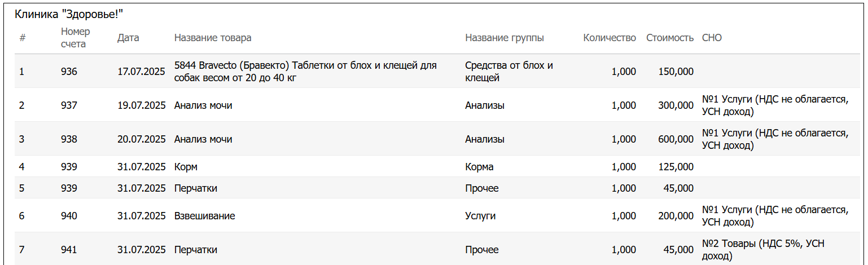Click the "Взвешивание" product name
The height and width of the screenshot is (265, 868).
tap(204, 216)
